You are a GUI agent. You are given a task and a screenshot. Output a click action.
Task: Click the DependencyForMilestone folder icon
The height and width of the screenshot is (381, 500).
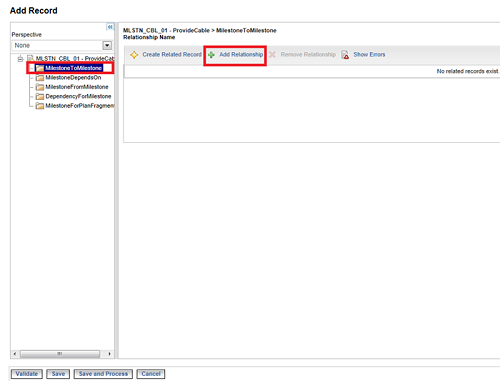point(40,96)
